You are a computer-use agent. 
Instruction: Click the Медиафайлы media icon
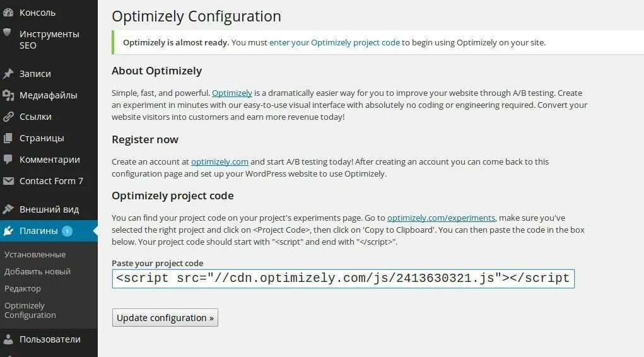(x=8, y=95)
